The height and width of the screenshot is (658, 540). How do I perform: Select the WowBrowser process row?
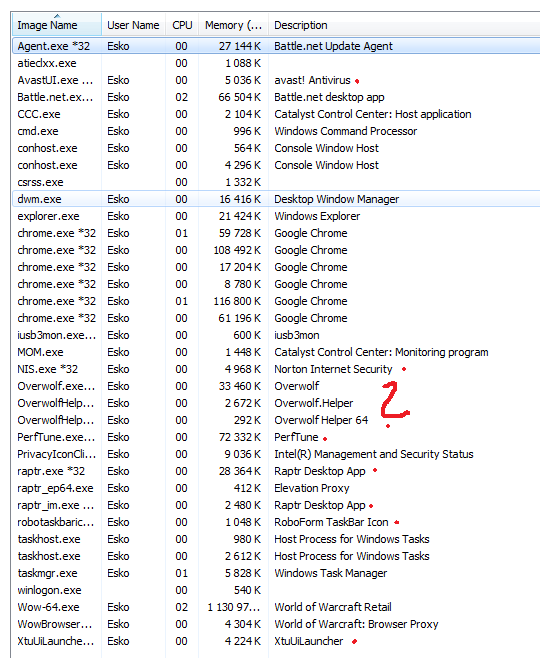276,624
